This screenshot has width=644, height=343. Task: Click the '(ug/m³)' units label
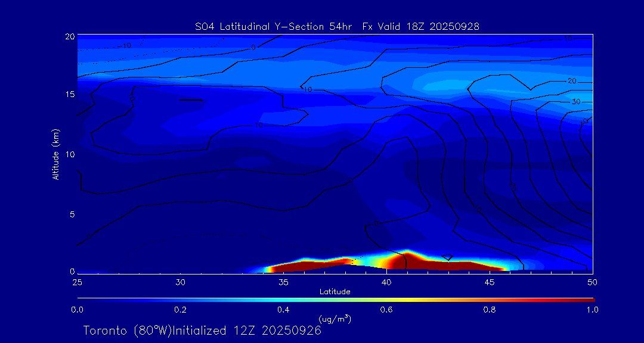click(335, 319)
